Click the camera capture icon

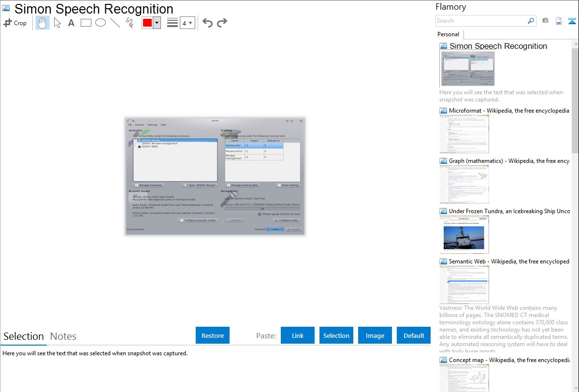[545, 21]
